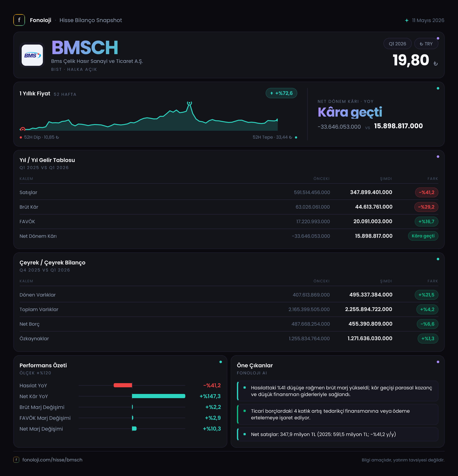
Task: Select the TRY currency pill
Action: coord(426,44)
